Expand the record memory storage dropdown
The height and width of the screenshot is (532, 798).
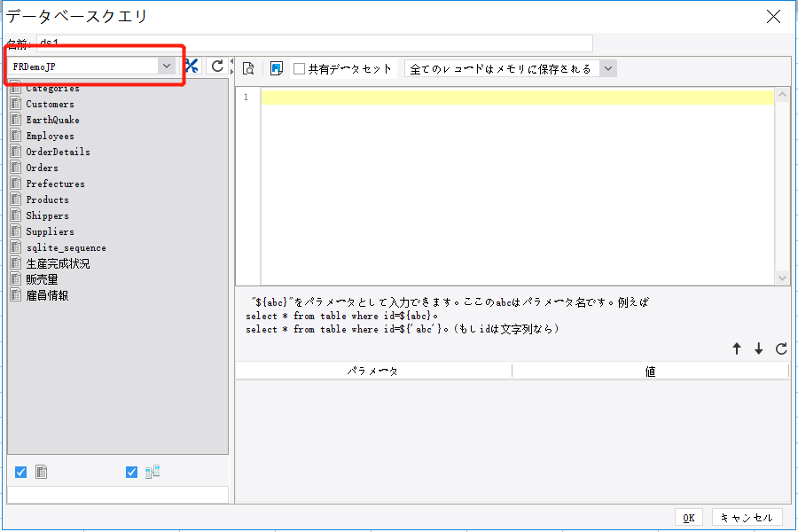607,68
